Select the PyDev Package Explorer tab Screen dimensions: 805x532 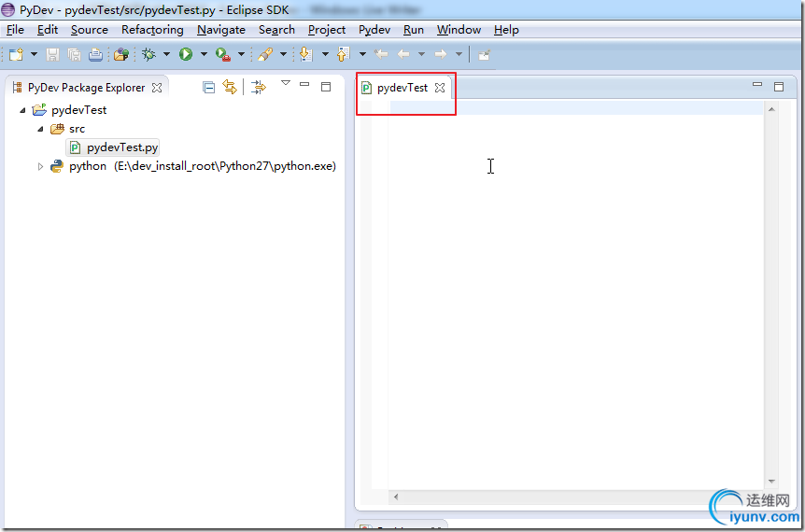pos(86,88)
